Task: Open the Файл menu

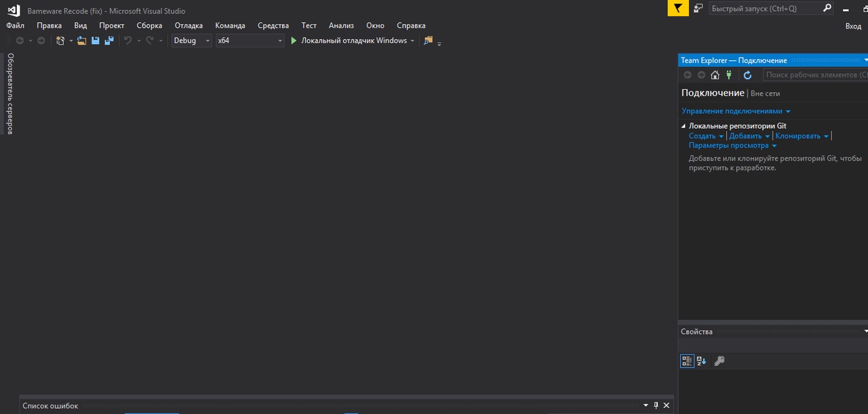Action: click(15, 26)
